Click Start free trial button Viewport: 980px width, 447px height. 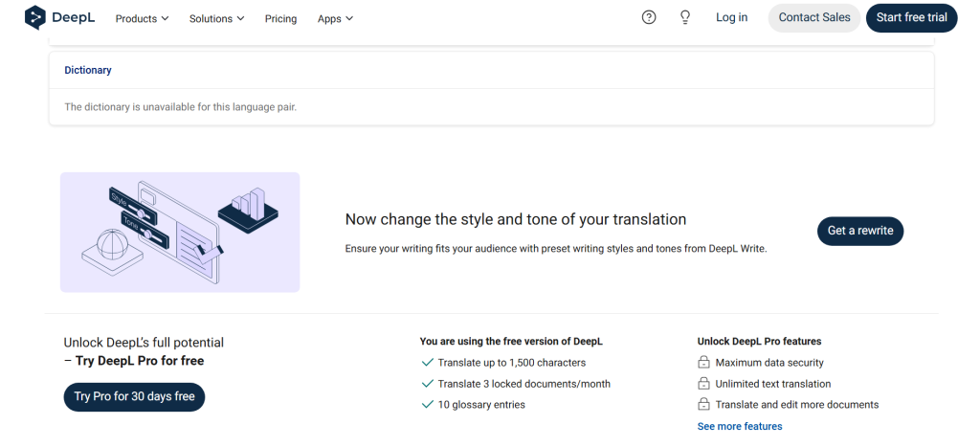[911, 17]
